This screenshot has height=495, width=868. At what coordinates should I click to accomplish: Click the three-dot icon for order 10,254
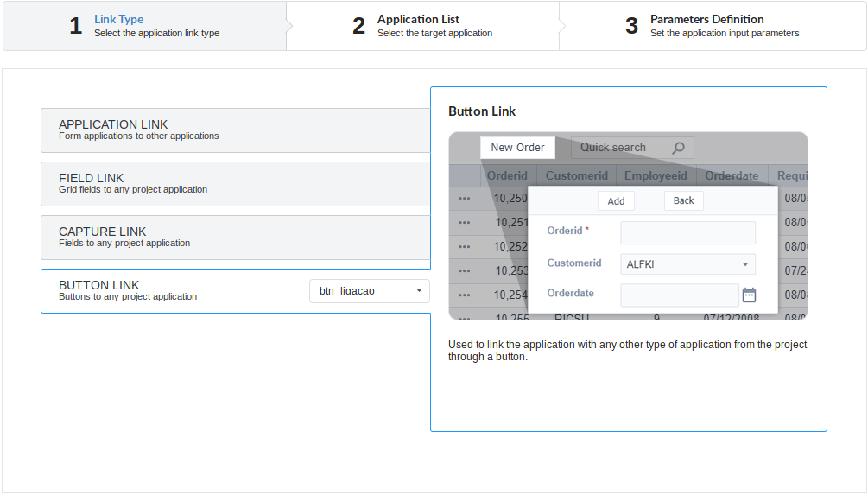[x=465, y=295]
